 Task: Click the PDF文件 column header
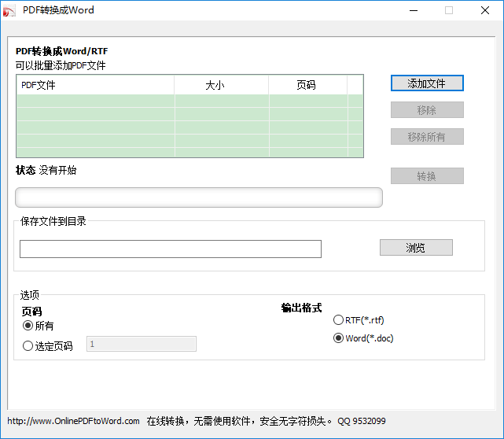coord(95,85)
